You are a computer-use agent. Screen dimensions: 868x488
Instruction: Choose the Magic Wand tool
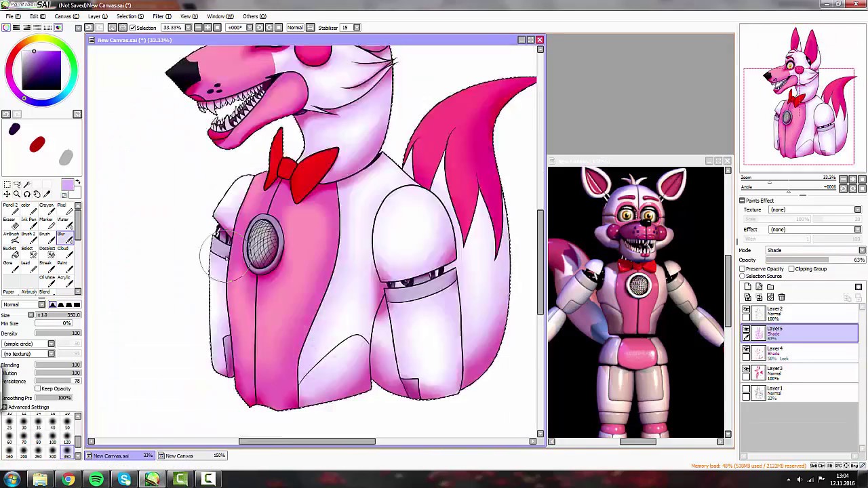tap(27, 184)
